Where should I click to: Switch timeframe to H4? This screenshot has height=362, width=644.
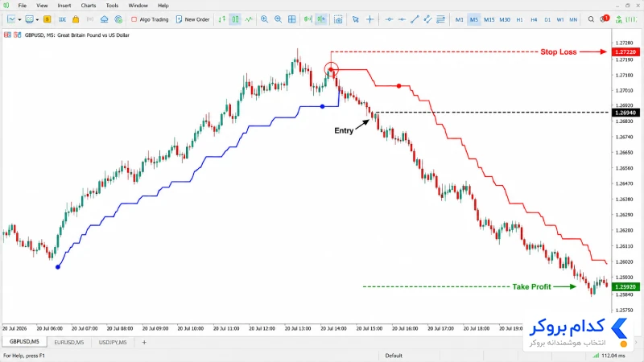tap(534, 19)
